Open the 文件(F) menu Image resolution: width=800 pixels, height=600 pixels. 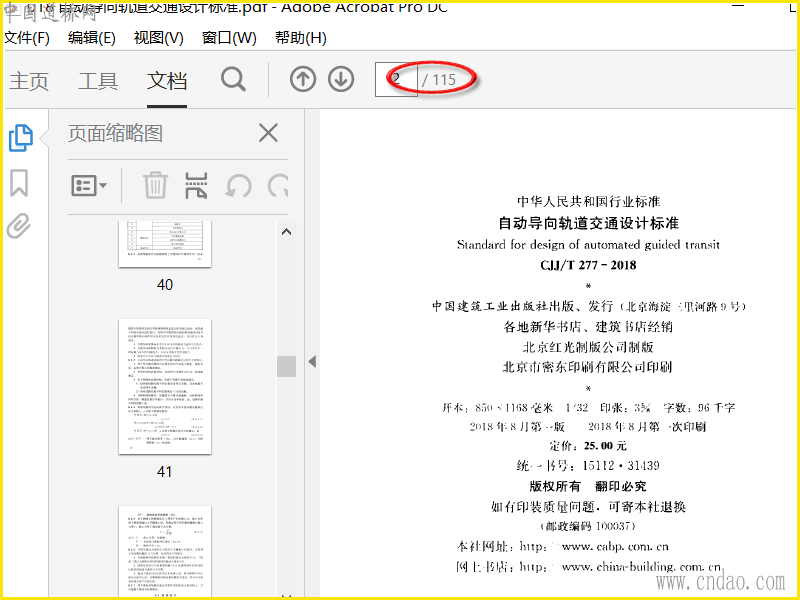coord(27,38)
